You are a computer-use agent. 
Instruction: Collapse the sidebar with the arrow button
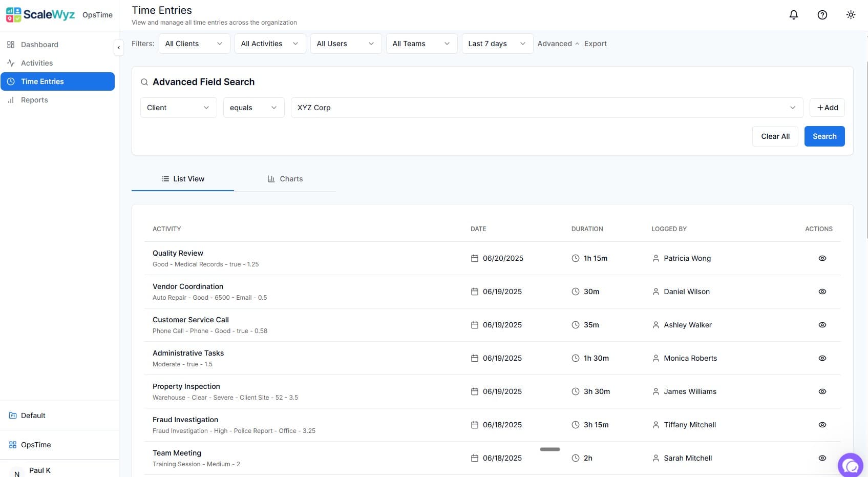[x=119, y=48]
